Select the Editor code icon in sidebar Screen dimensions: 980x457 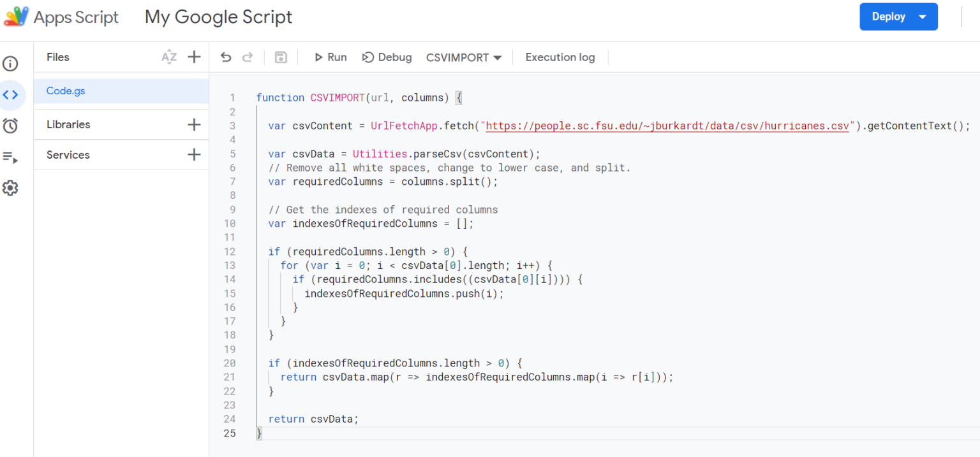11,94
